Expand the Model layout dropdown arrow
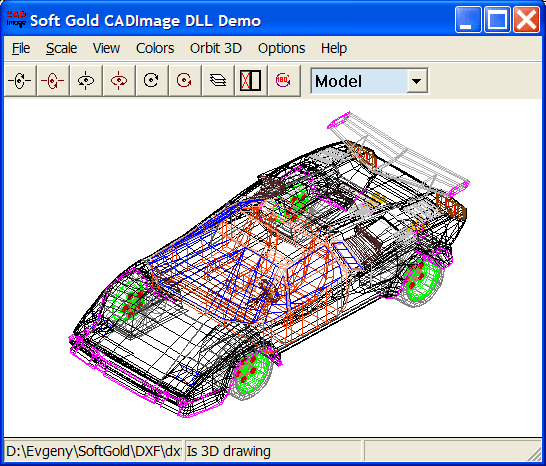 coord(416,81)
